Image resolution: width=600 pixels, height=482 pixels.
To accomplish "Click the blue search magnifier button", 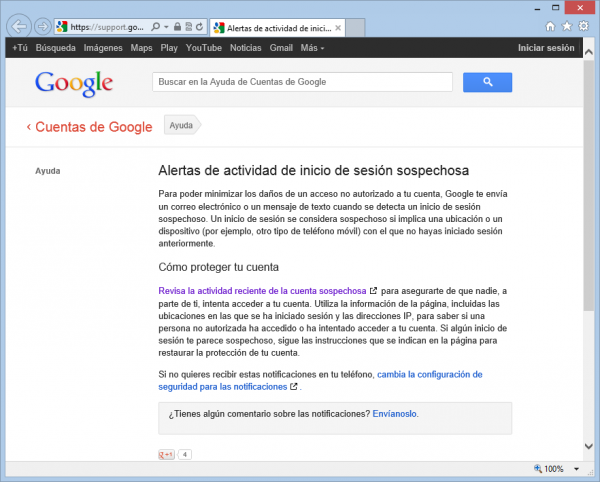I will [487, 82].
